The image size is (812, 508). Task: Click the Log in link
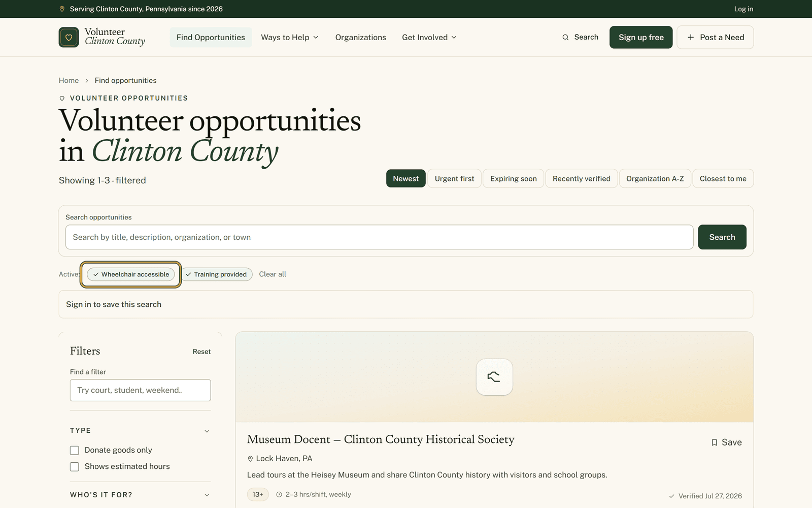743,9
